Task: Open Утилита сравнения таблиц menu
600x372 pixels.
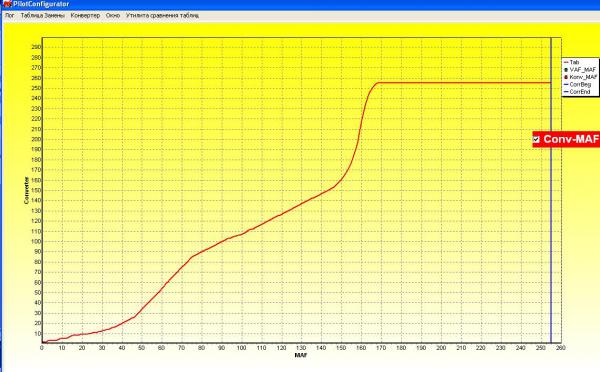Action: pos(162,16)
